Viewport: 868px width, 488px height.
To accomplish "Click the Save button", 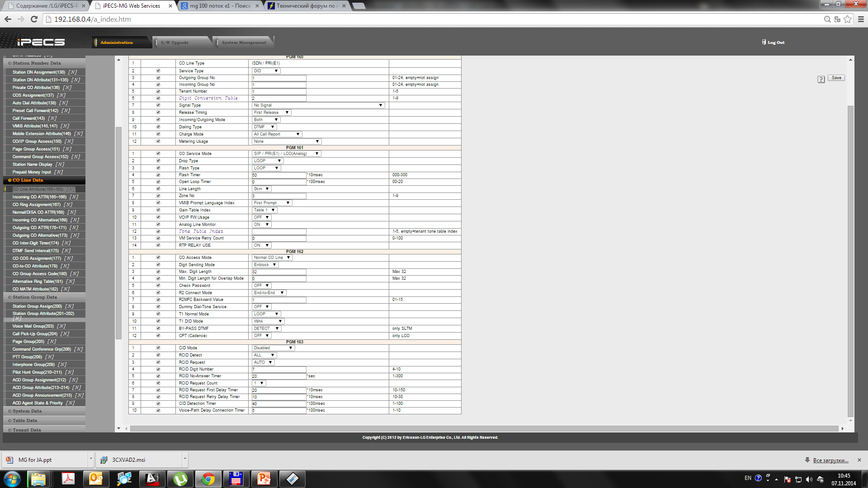I will pyautogui.click(x=836, y=78).
